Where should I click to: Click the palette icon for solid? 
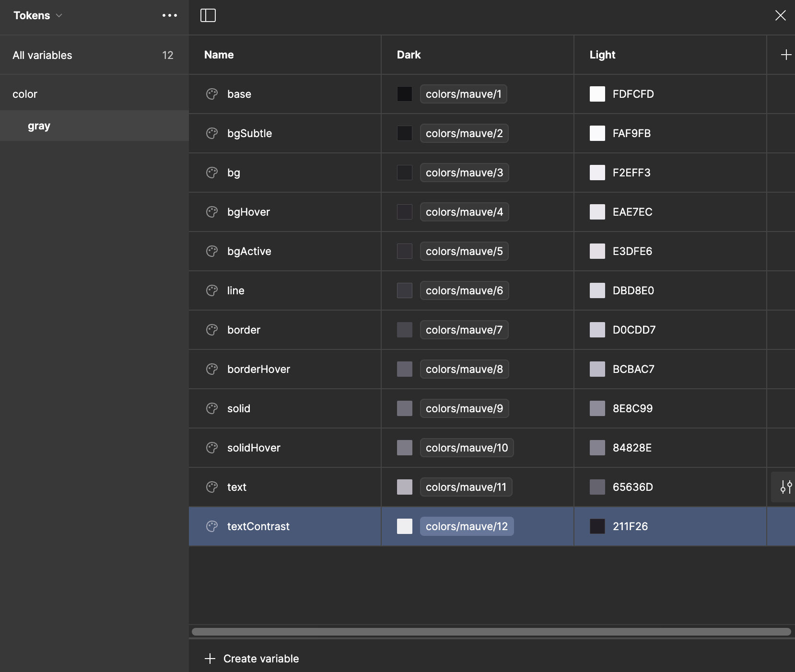(212, 408)
